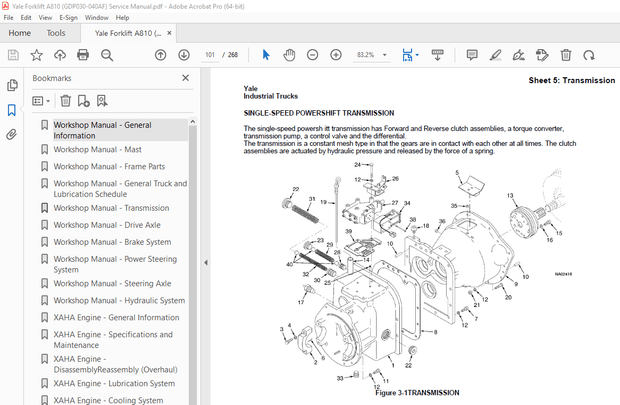
Task: Open Workshop Manual - Mast bookmark
Action: pos(97,150)
